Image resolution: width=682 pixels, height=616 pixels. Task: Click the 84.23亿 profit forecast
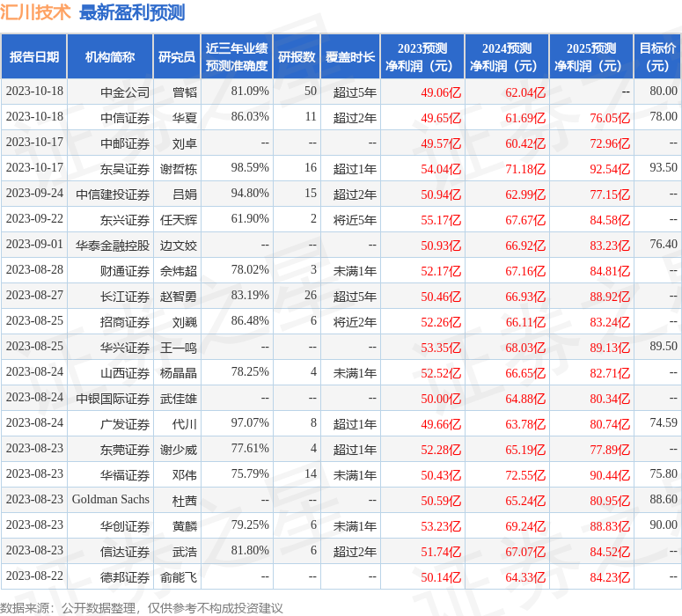coord(609,577)
